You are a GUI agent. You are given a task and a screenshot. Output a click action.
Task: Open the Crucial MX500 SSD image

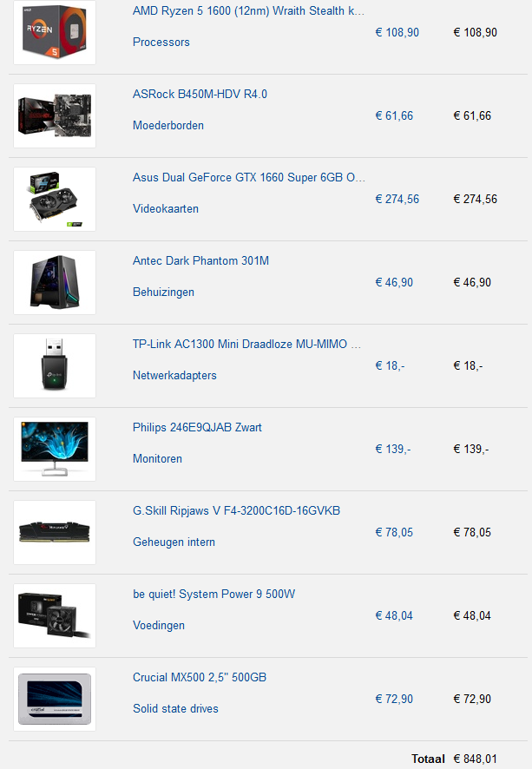[55, 700]
